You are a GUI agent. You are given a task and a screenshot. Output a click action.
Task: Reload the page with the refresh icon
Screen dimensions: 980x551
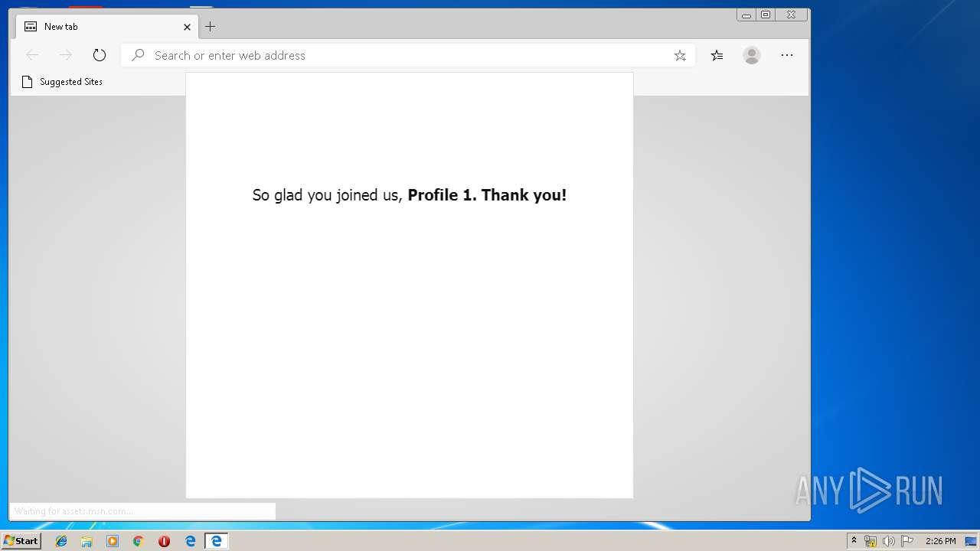99,55
